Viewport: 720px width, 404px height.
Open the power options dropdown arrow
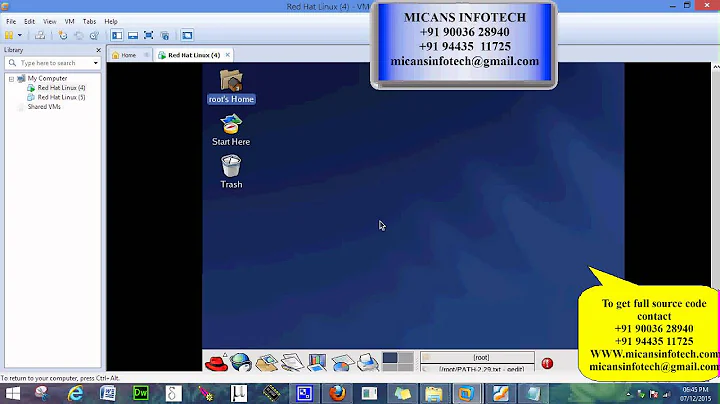pos(20,35)
